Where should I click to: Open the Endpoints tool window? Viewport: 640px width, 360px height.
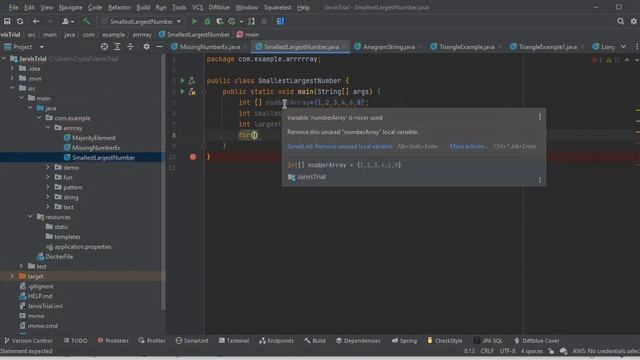(276, 340)
